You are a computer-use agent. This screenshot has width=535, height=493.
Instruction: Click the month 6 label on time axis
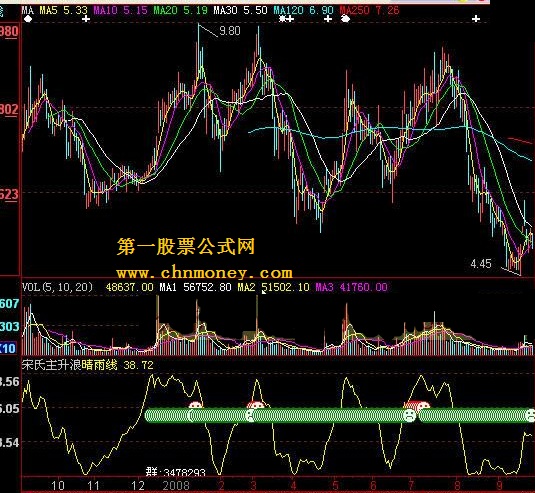373,485
